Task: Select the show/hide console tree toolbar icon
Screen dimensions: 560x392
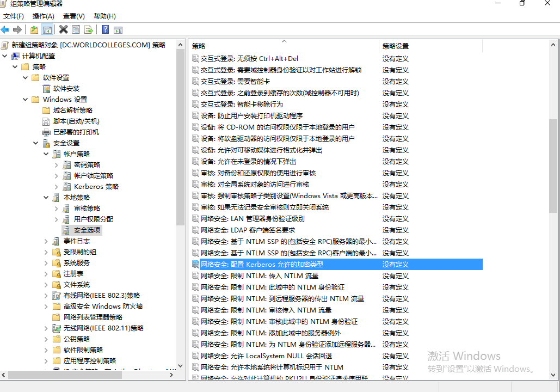Action: pos(47,29)
